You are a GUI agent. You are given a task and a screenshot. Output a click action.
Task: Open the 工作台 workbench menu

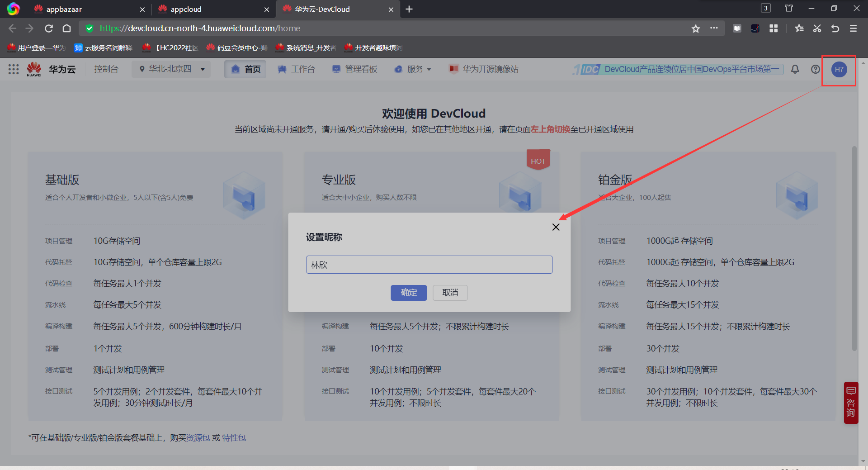coord(296,69)
